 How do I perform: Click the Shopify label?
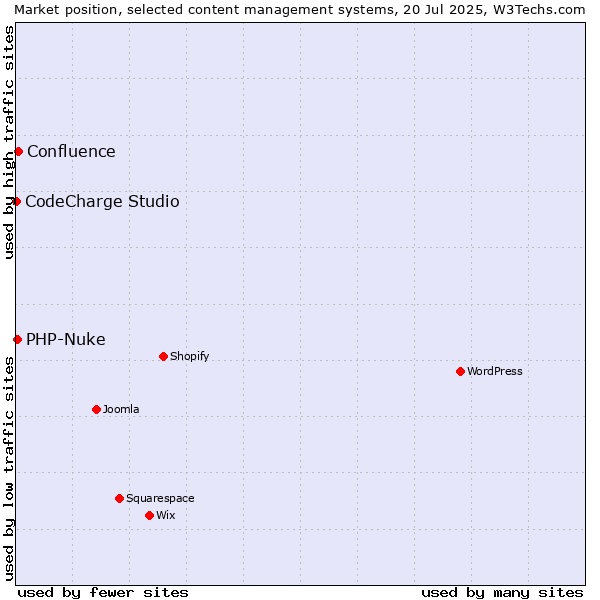pyautogui.click(x=189, y=357)
